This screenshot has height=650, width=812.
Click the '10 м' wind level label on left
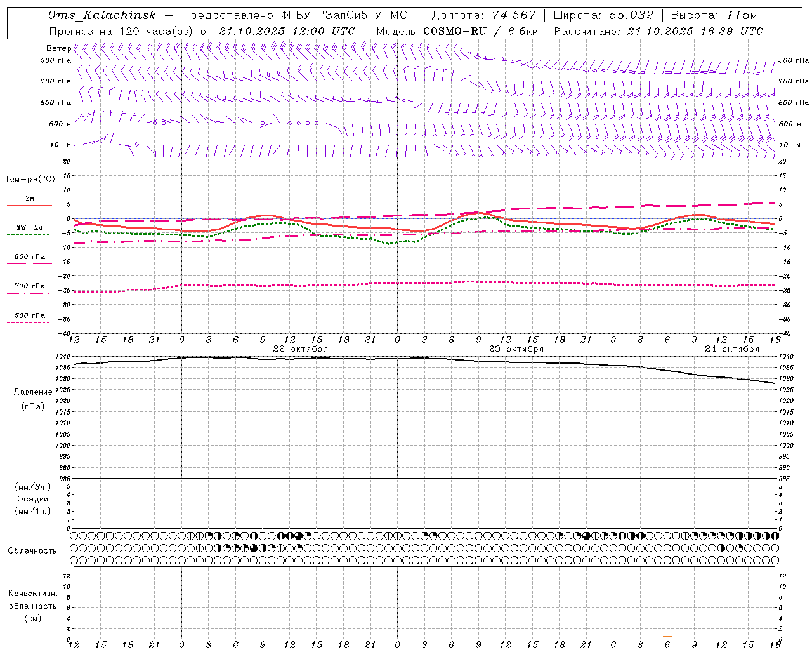pos(60,145)
